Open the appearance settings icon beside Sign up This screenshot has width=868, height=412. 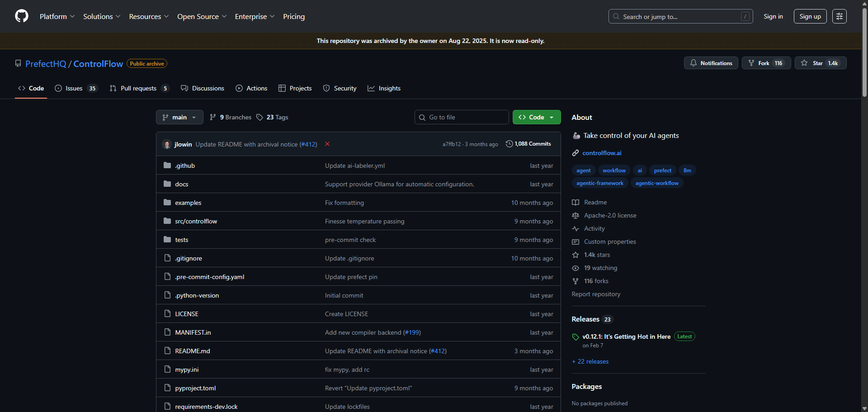[x=839, y=16]
